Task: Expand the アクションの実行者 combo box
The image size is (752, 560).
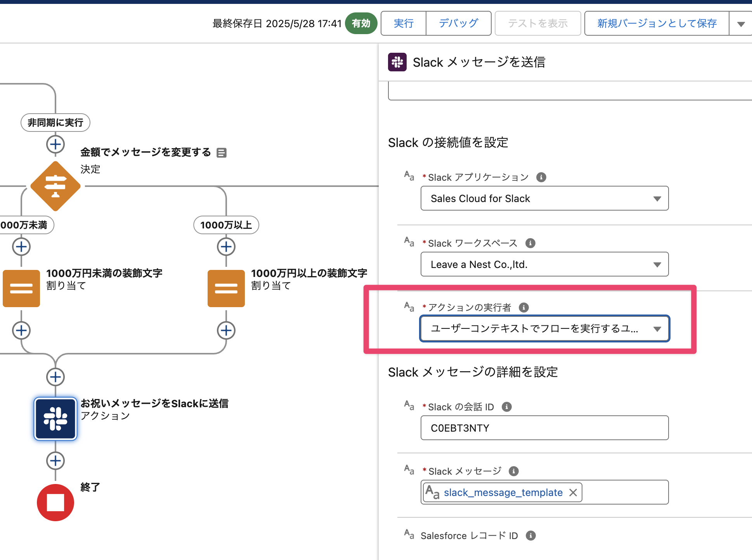Action: 544,329
